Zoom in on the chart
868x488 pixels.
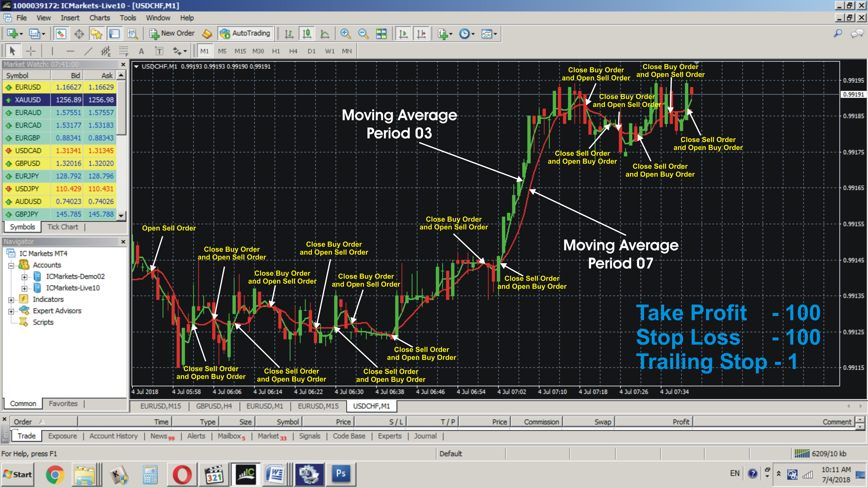(x=345, y=34)
